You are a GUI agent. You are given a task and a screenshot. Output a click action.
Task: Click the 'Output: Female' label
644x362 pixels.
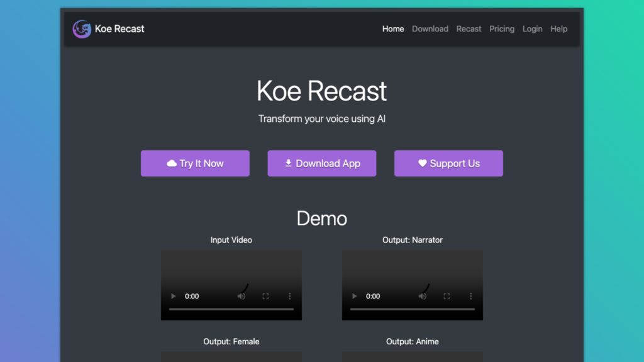(231, 341)
